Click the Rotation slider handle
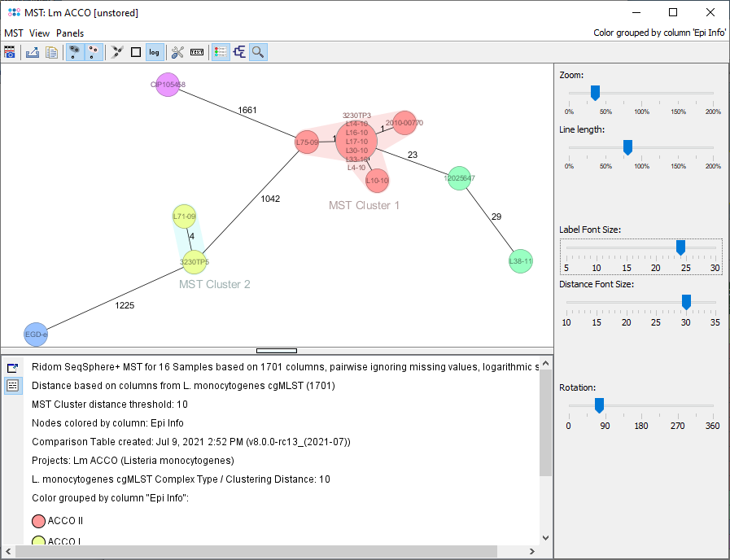 pyautogui.click(x=599, y=405)
